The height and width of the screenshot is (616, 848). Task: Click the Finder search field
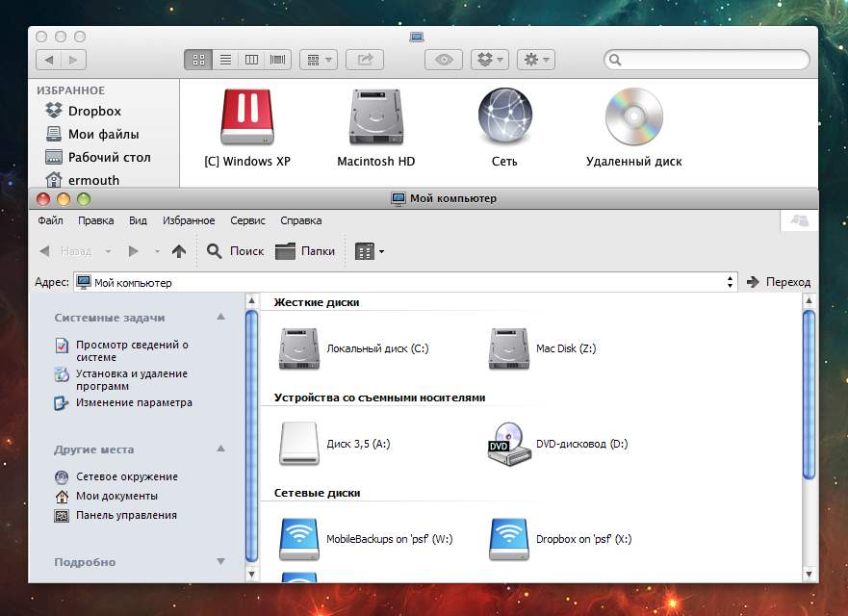tap(707, 60)
